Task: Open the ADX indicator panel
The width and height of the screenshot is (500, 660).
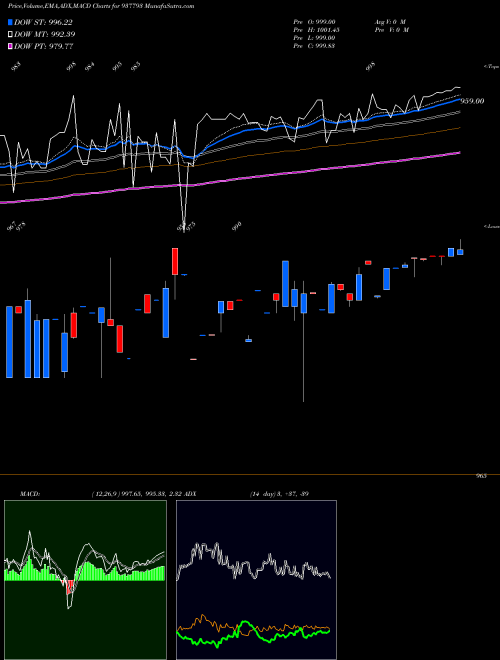Action: pyautogui.click(x=256, y=580)
